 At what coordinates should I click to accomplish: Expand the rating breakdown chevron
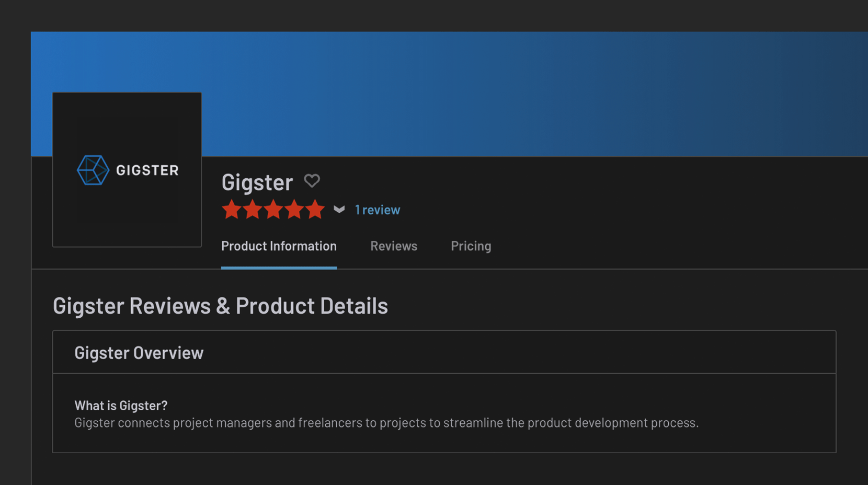(x=339, y=210)
